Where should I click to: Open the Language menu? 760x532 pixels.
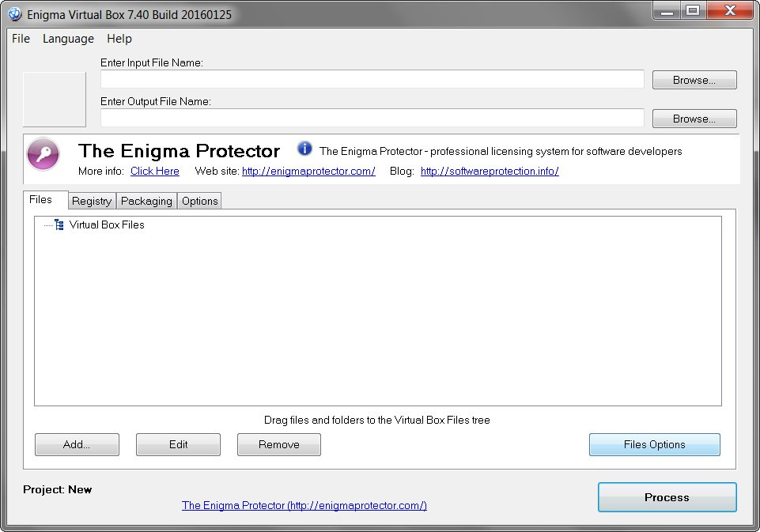[68, 39]
